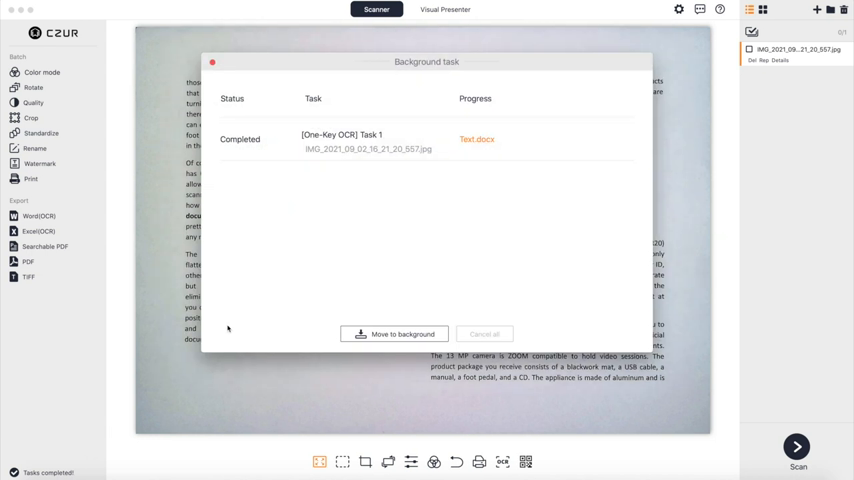Viewport: 854px width, 480px height.
Task: Open the feedback chat bubble icon
Action: 700,9
